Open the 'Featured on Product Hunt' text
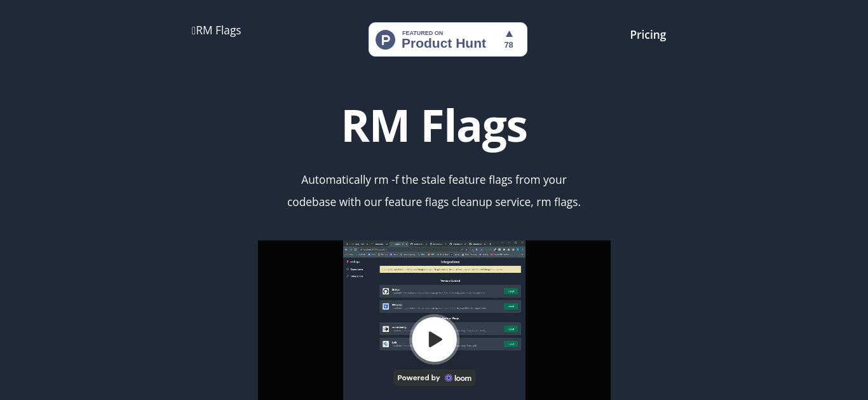The height and width of the screenshot is (400, 868). point(444,39)
